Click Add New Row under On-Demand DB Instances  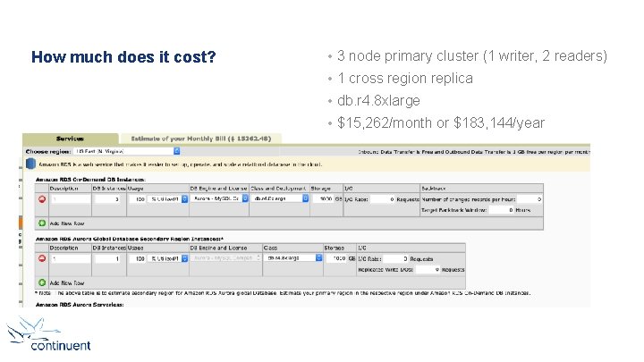coord(67,223)
